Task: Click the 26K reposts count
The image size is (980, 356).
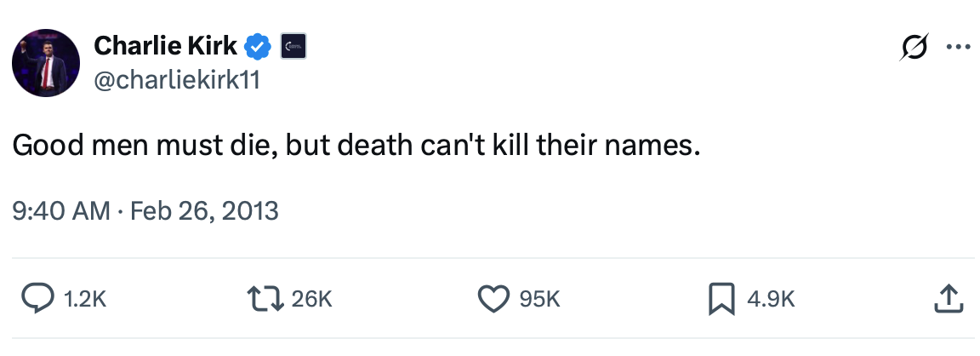Action: [x=311, y=299]
